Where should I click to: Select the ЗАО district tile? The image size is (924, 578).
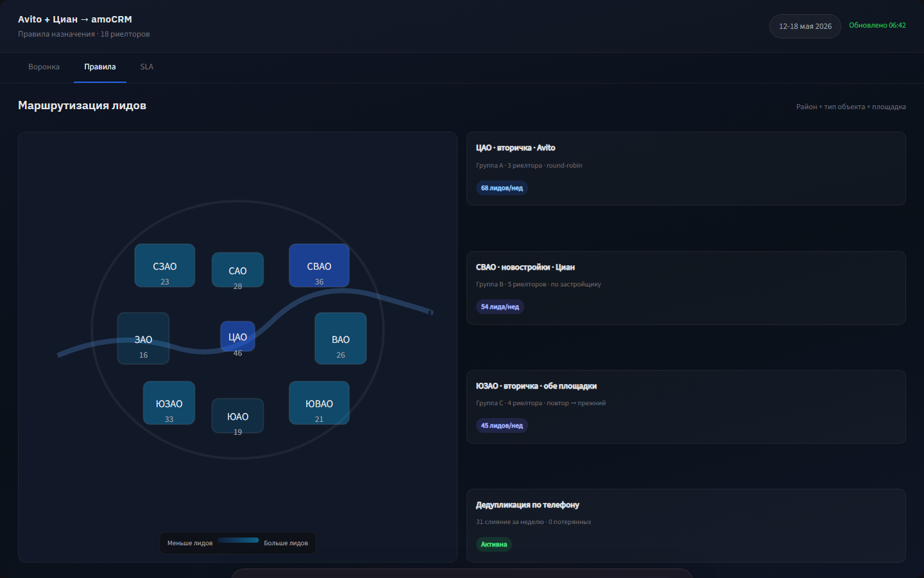click(143, 338)
